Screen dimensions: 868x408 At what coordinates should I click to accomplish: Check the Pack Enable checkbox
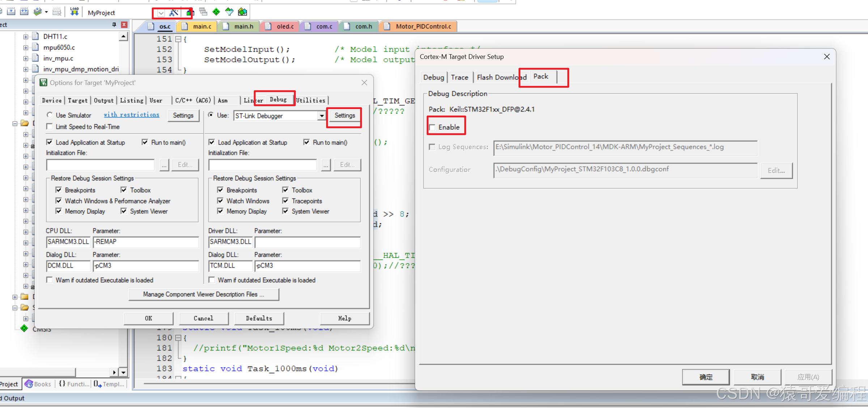432,127
